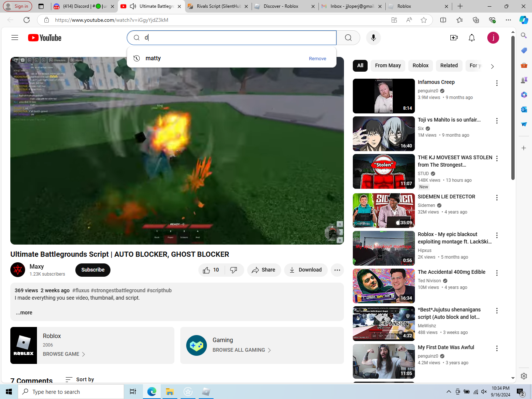The width and height of the screenshot is (532, 399).
Task: Open the Edge tab actions menu
Action: click(41, 6)
